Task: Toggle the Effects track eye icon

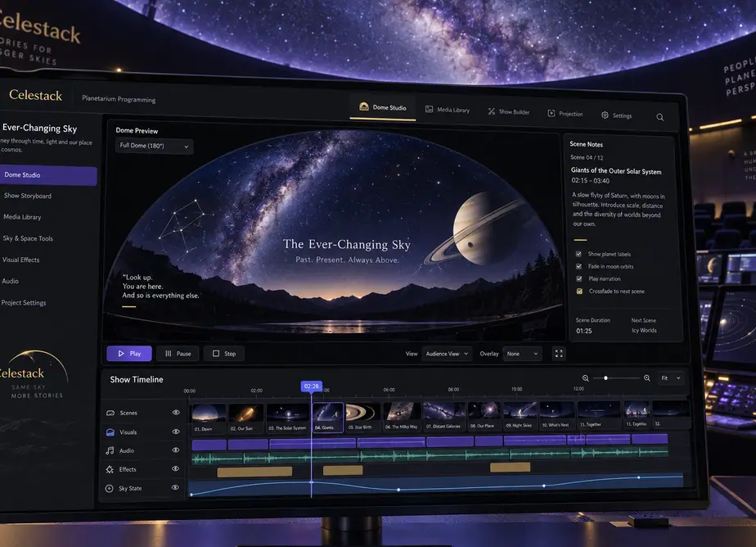Action: point(175,468)
